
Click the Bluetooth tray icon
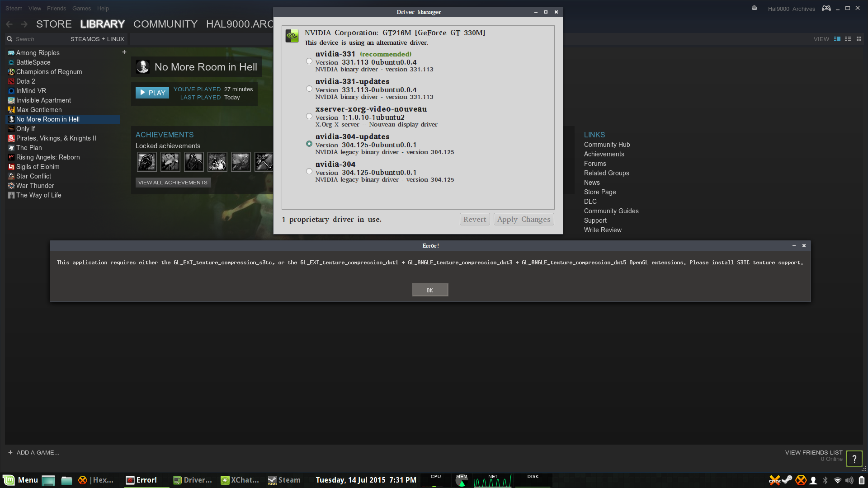(x=825, y=480)
